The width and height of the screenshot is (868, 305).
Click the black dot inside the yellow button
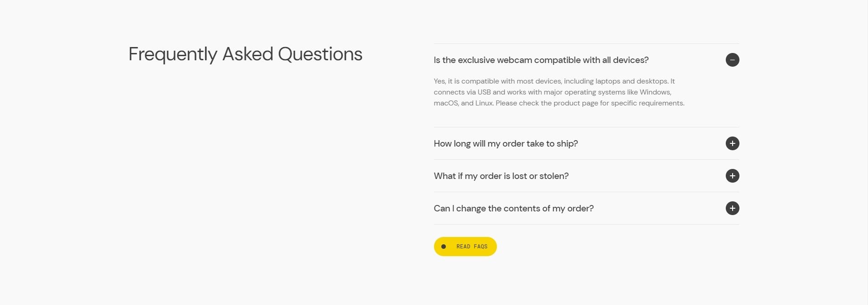[444, 247]
